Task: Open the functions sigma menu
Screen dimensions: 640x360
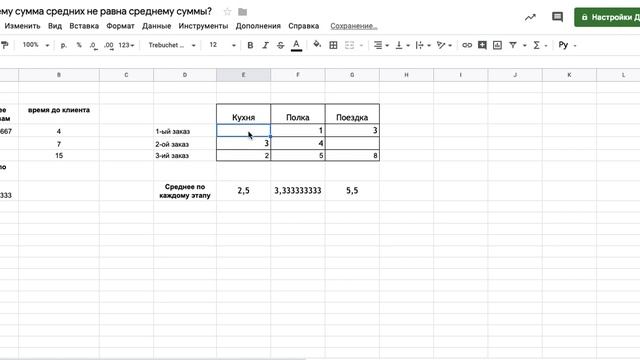Action: point(540,45)
